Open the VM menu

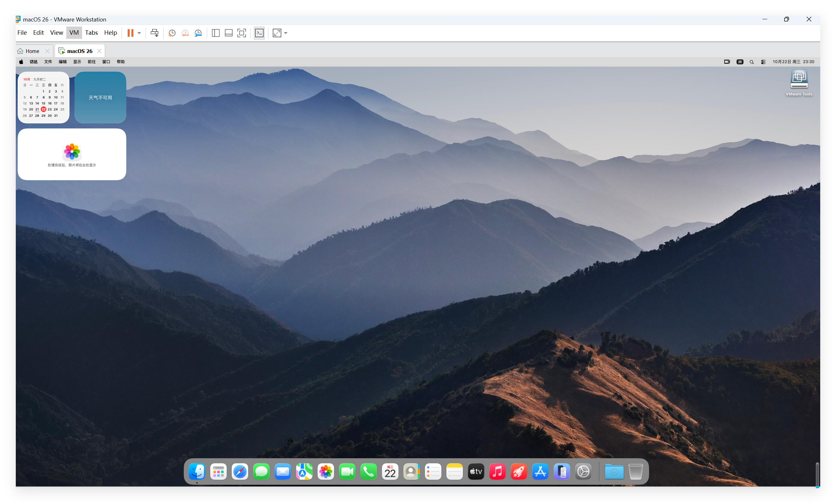click(74, 33)
